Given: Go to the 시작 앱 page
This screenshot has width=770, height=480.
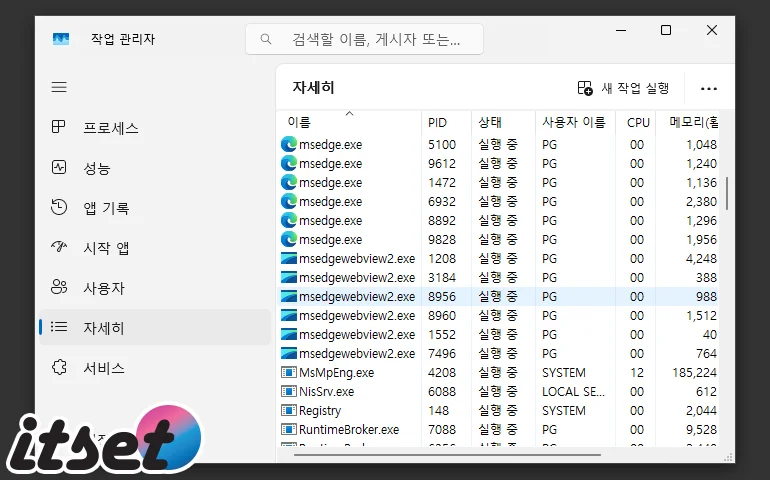Looking at the screenshot, I should tap(155, 248).
